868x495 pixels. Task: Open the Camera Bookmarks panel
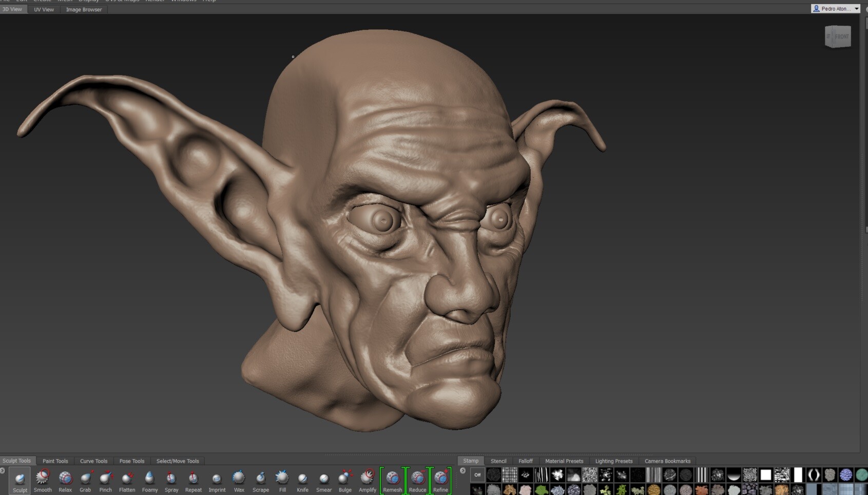(667, 461)
